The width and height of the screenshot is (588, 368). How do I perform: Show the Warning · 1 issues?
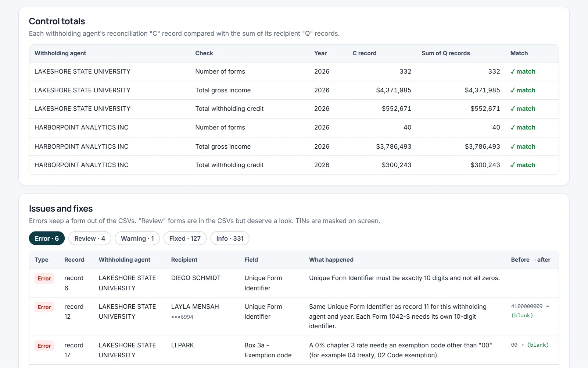tap(137, 238)
